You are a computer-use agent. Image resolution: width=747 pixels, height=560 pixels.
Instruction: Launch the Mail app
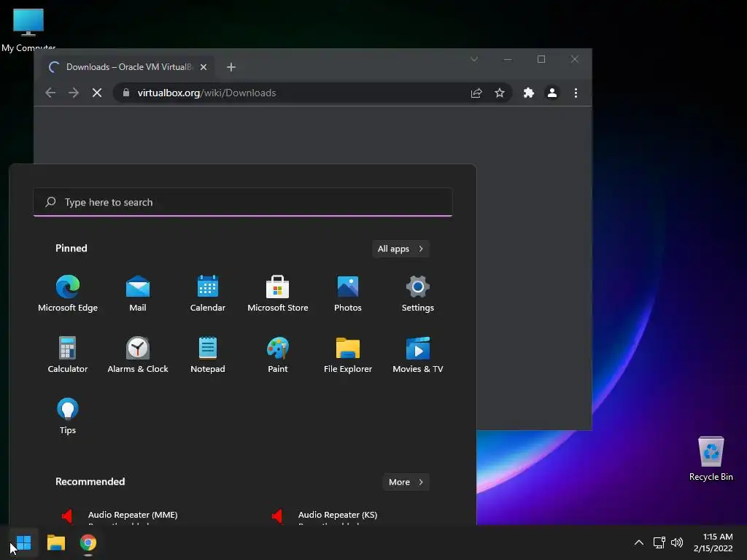(138, 293)
